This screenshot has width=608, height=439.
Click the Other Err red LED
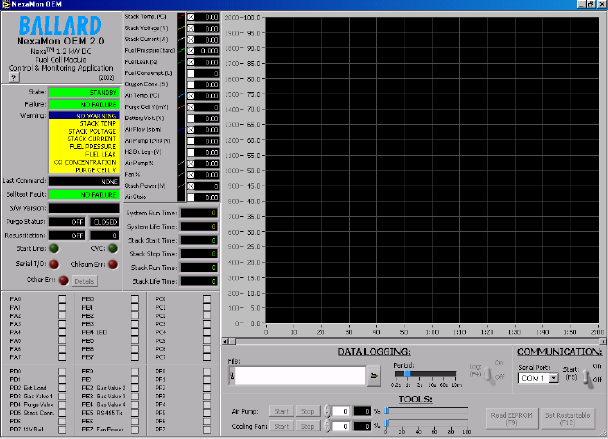[x=64, y=280]
